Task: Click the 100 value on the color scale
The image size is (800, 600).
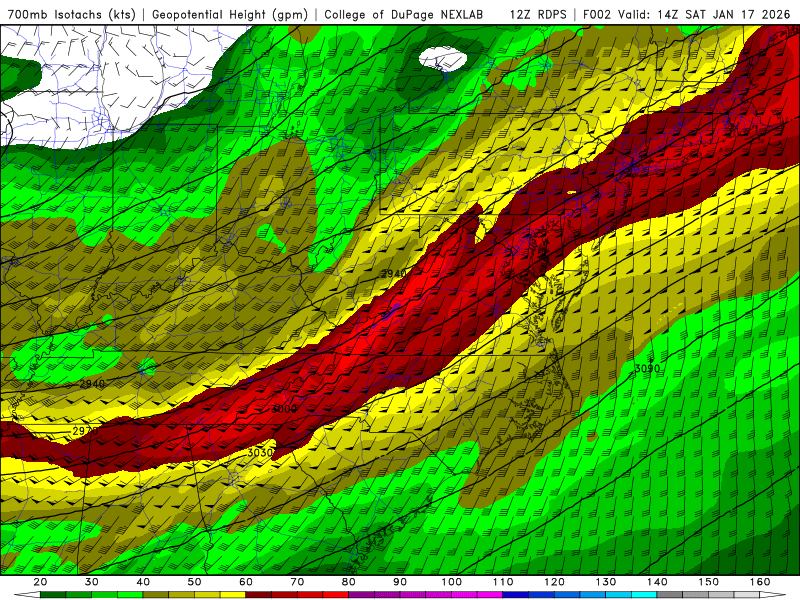Action: pyautogui.click(x=452, y=582)
